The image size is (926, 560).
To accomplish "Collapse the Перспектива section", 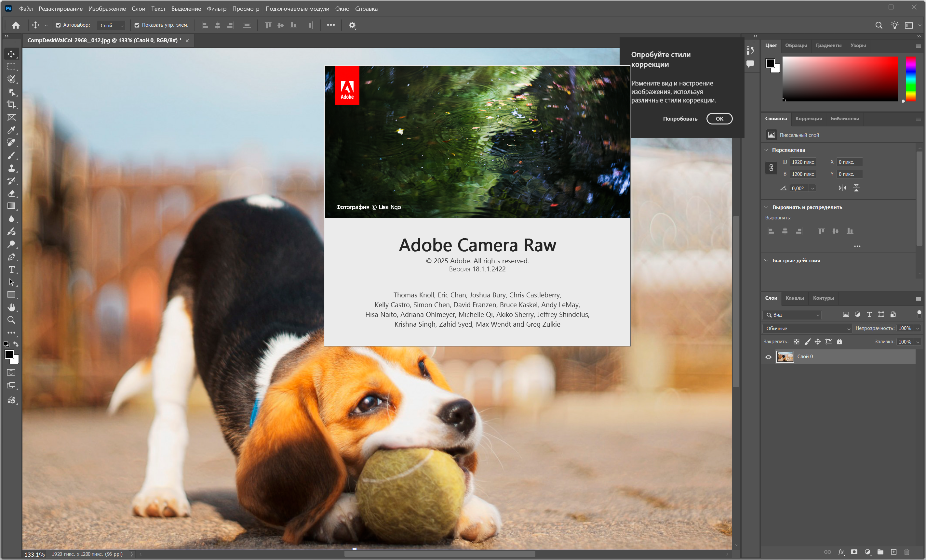I will (x=766, y=150).
